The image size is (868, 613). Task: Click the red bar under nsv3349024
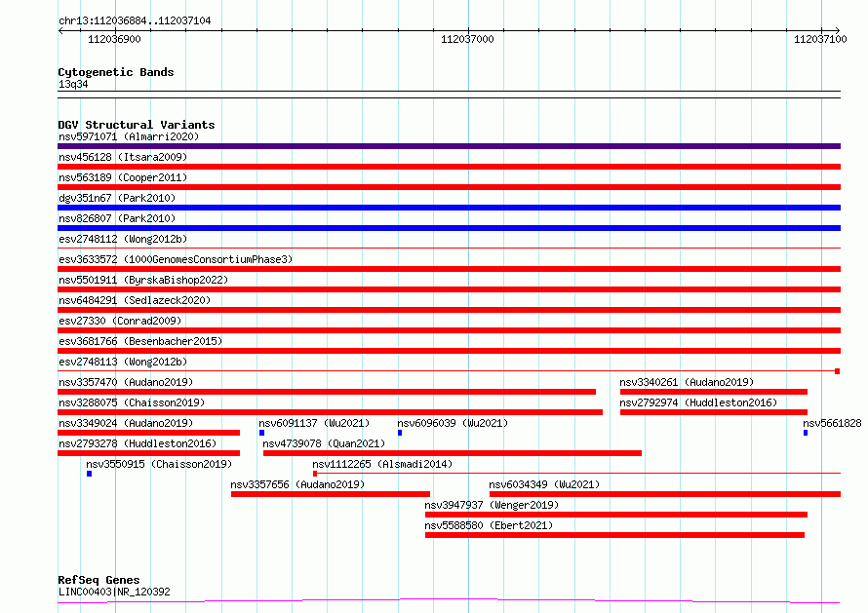click(x=149, y=433)
